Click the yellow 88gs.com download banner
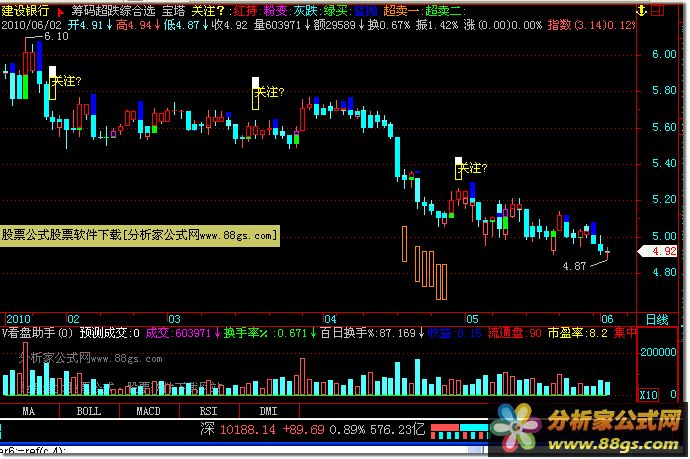The width and height of the screenshot is (690, 459). coord(140,235)
